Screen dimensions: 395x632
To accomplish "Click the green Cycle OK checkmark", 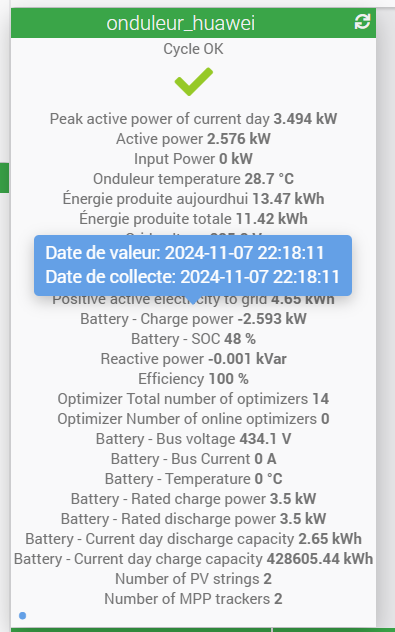I will coord(193,82).
